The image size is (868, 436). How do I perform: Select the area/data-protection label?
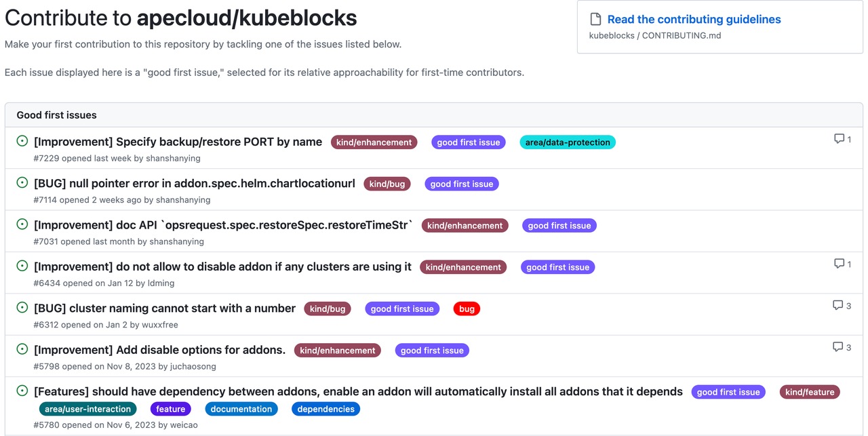click(x=568, y=142)
